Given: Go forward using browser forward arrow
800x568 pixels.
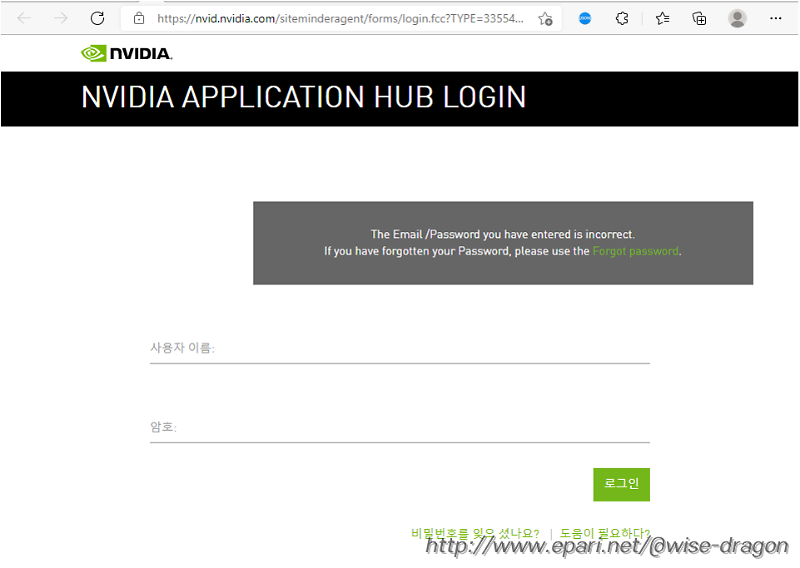Looking at the screenshot, I should tap(60, 18).
